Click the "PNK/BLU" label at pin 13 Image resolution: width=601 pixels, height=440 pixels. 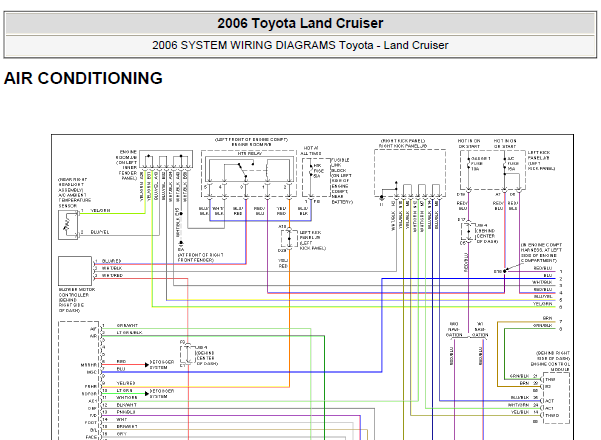pyautogui.click(x=126, y=412)
